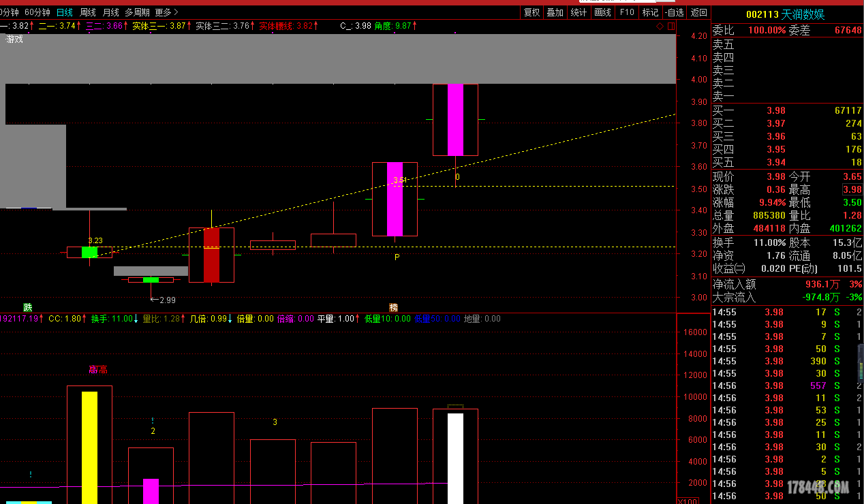Viewport: 864px width, 504px height.
Task: Click the X100 volume scale label
Action: (x=688, y=501)
